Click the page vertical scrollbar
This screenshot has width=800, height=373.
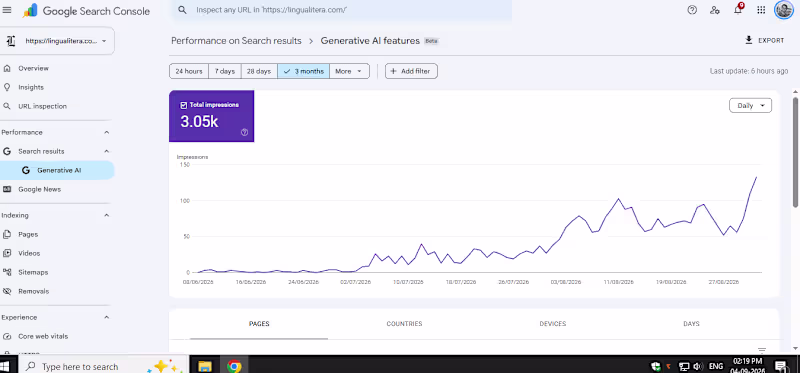[795, 152]
